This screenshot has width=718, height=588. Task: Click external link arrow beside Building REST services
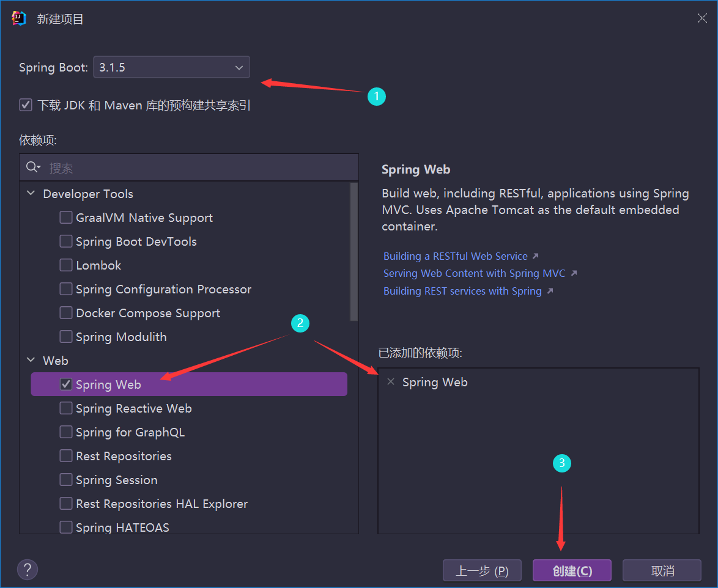[x=550, y=291]
